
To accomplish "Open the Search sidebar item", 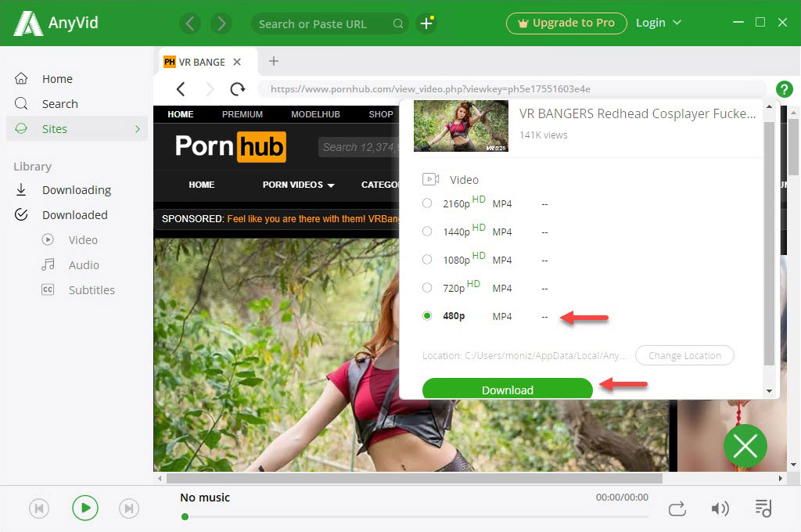I will pos(59,104).
